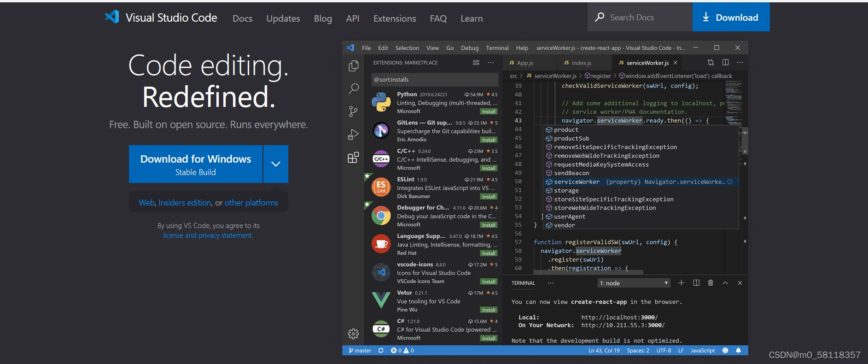Maximize terminal panel with up chevron
The height and width of the screenshot is (364, 868).
pyautogui.click(x=725, y=283)
